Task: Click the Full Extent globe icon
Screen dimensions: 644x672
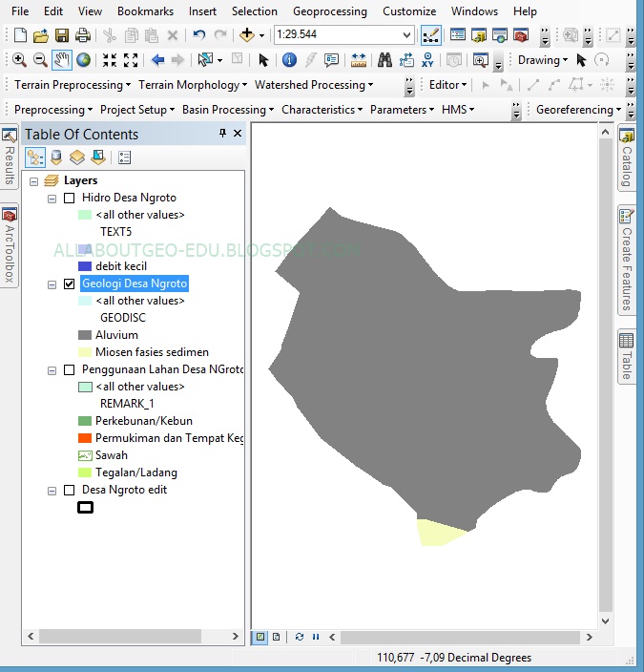Action: [x=83, y=60]
